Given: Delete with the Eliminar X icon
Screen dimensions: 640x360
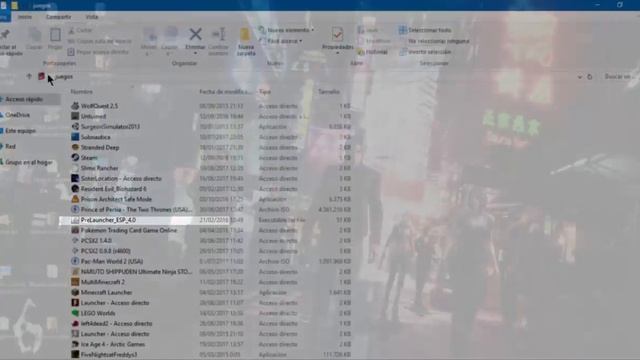Looking at the screenshot, I should click(x=196, y=34).
